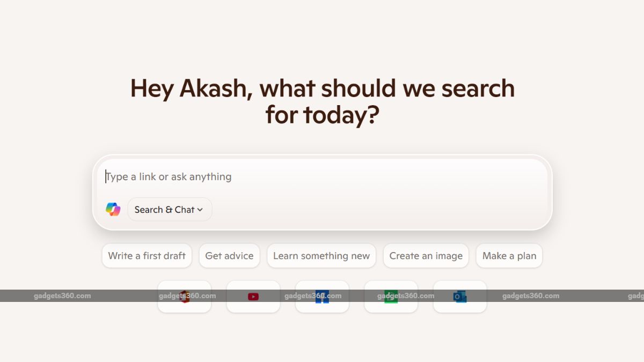
Task: Select the 'Write a first draft' suggestion
Action: click(x=147, y=256)
